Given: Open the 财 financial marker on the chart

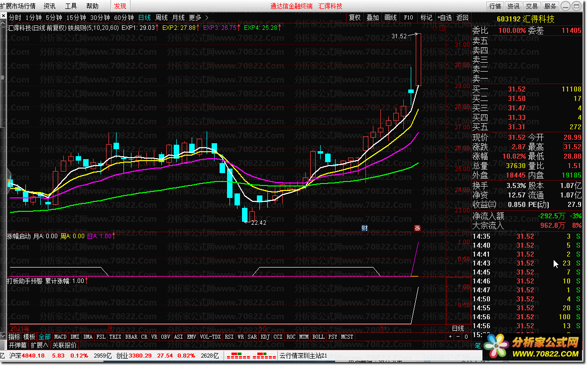Looking at the screenshot, I should pos(364,228).
